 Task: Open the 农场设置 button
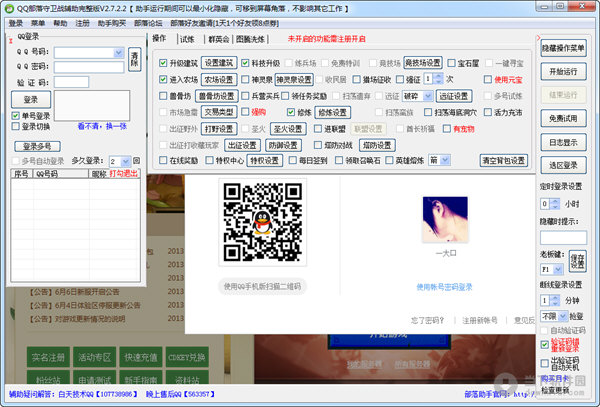coord(219,80)
